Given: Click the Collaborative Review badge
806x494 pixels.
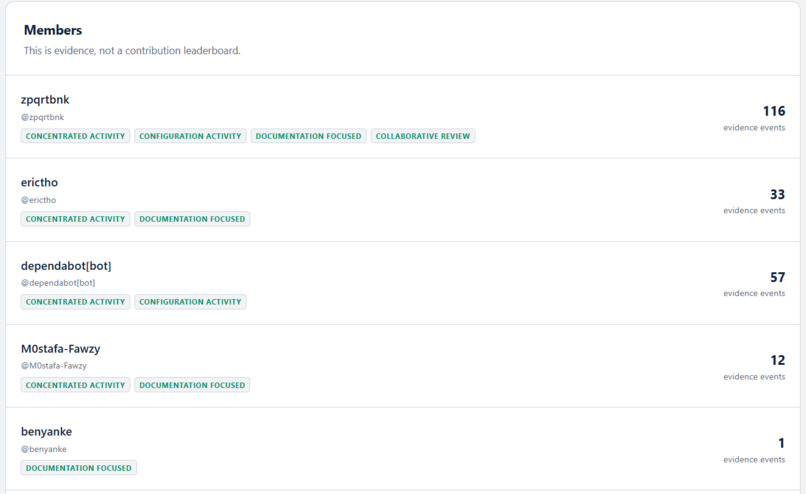Looking at the screenshot, I should tap(423, 136).
